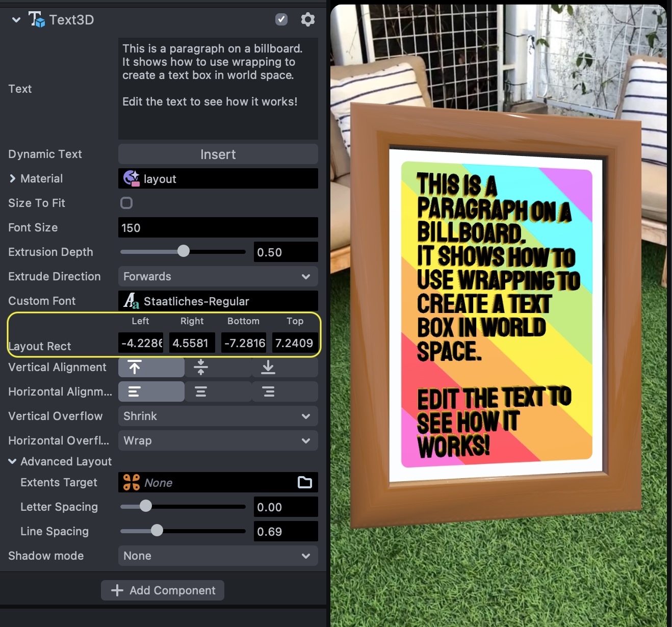The width and height of the screenshot is (672, 627).
Task: Click the Add Component button
Action: (x=163, y=590)
